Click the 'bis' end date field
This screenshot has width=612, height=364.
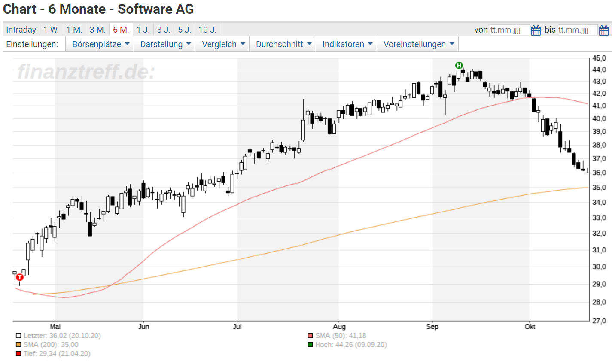tap(577, 30)
